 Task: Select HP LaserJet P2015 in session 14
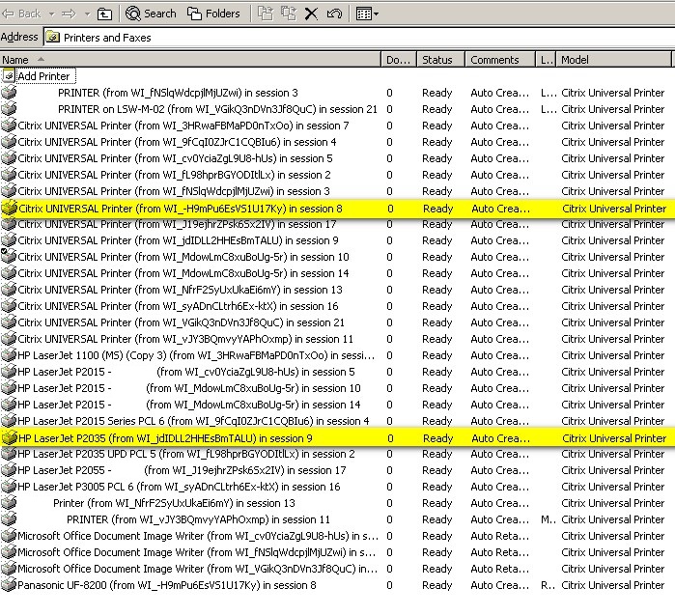tap(189, 405)
